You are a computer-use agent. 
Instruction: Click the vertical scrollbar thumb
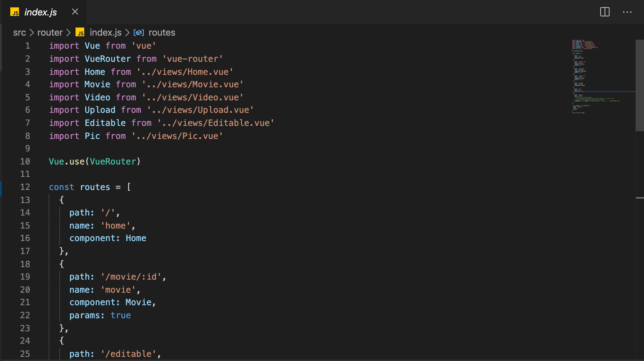tap(640, 85)
